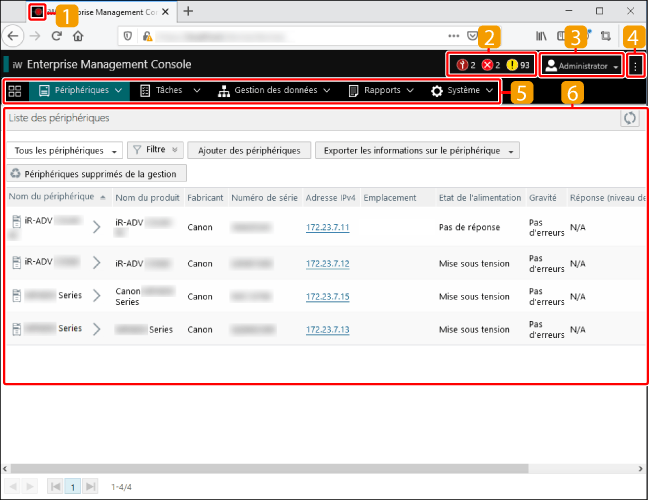Open the Gestion des données menu

(274, 91)
